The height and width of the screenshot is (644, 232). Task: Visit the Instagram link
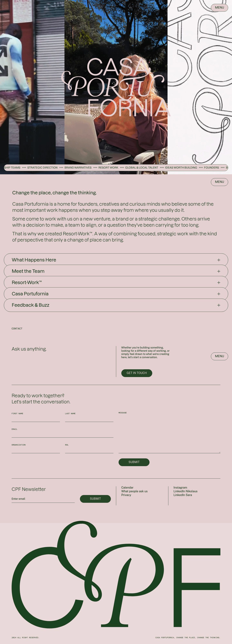pyautogui.click(x=180, y=487)
